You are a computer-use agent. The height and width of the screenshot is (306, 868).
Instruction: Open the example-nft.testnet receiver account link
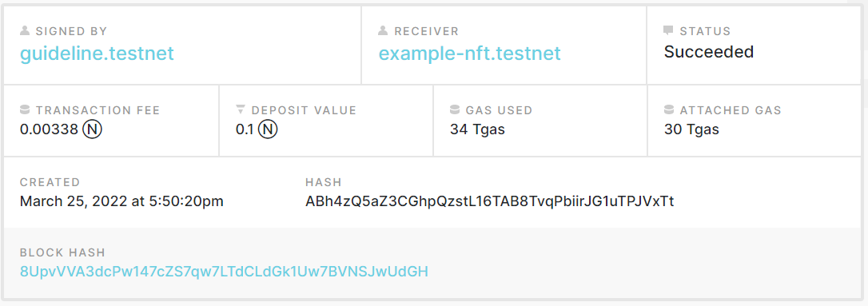469,53
